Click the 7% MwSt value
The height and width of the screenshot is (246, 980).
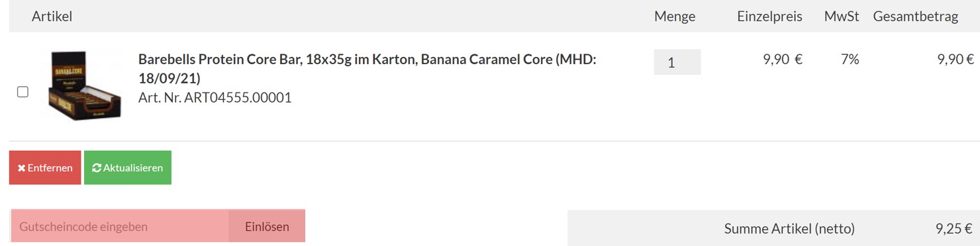(x=850, y=60)
